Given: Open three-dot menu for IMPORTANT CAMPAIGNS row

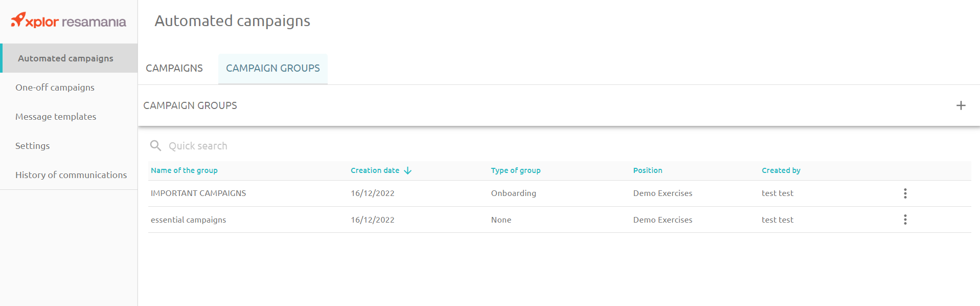Looking at the screenshot, I should [905, 193].
